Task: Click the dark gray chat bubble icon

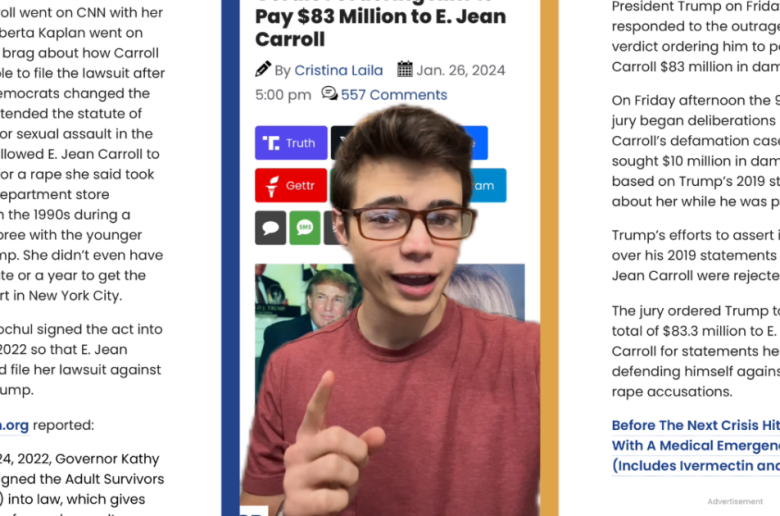Action: click(x=271, y=228)
